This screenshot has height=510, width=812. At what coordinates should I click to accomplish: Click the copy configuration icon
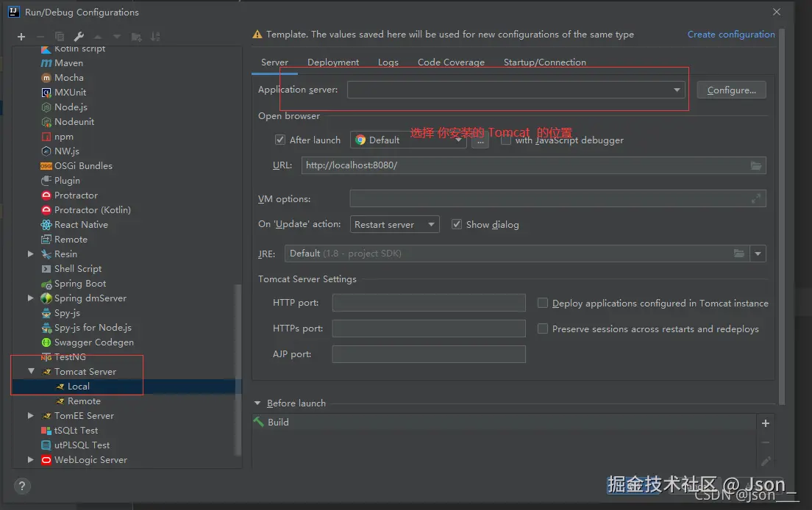pyautogui.click(x=60, y=37)
